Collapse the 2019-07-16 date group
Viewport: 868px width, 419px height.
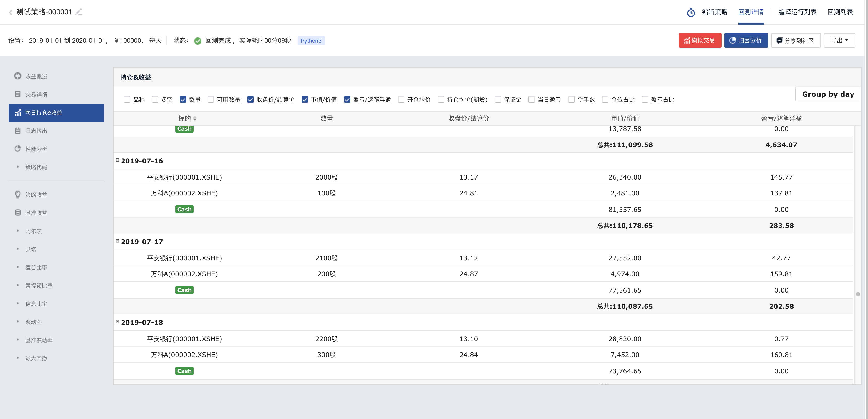pos(117,160)
